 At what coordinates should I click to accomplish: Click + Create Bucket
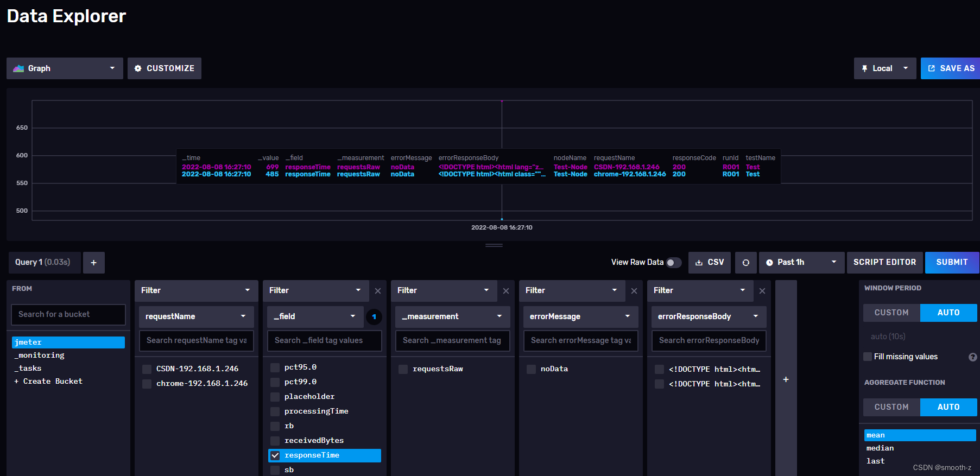[68, 382]
